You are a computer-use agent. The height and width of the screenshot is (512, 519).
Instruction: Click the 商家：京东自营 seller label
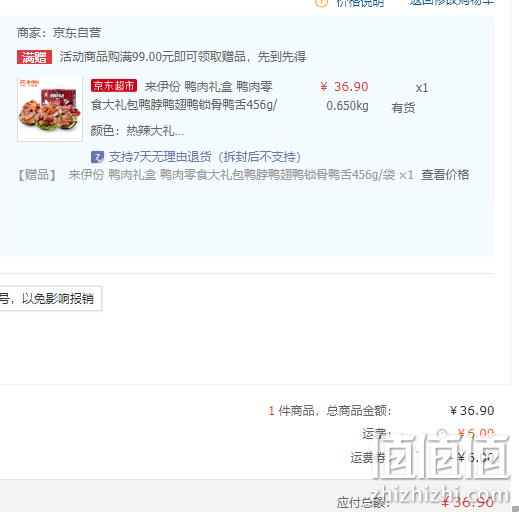point(59,33)
